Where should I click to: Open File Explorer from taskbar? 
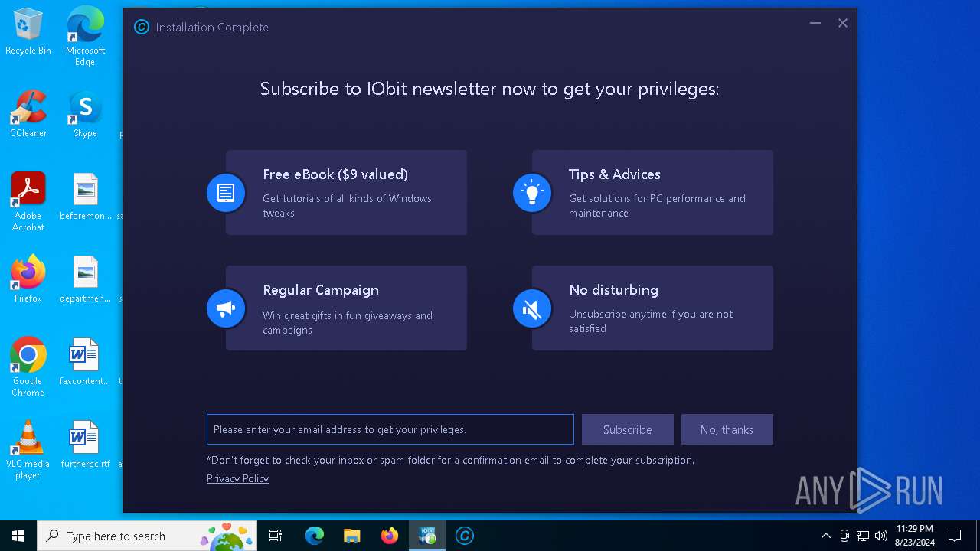coord(352,536)
